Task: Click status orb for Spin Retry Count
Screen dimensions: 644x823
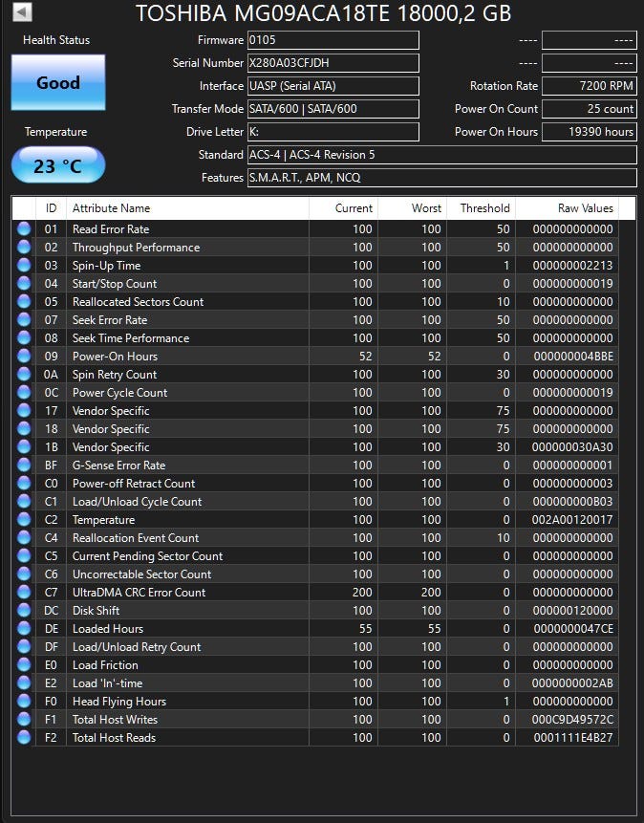Action: [24, 375]
